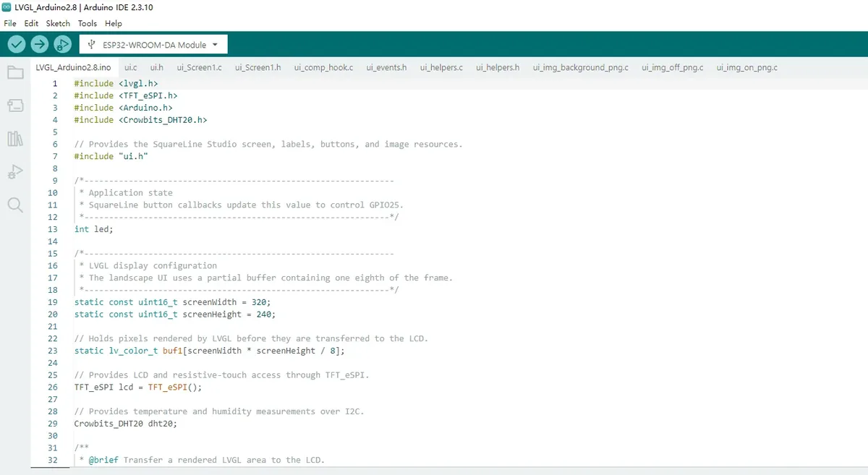Click the '* LVGL display configuration' comment
This screenshot has height=475, width=868.
(148, 266)
